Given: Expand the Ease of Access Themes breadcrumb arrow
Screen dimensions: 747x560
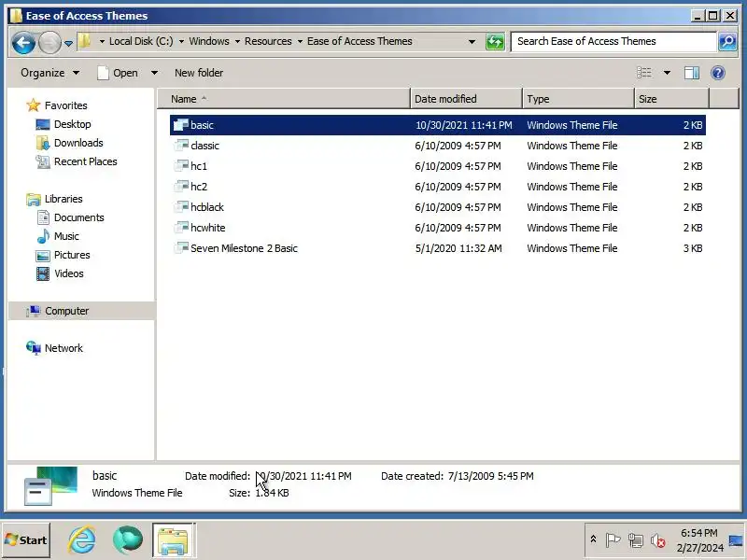Looking at the screenshot, I should point(300,41).
